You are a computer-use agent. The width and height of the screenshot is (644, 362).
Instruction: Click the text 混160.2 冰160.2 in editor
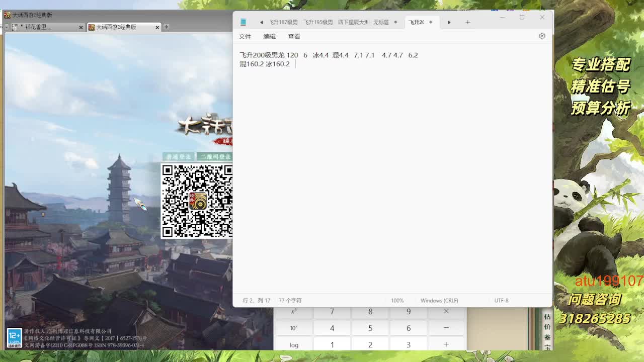tap(265, 64)
